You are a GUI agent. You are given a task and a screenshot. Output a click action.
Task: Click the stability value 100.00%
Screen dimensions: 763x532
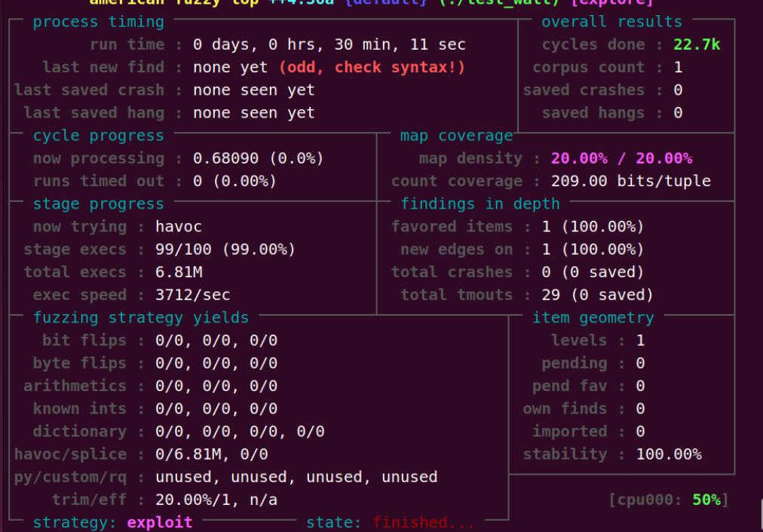(x=669, y=454)
